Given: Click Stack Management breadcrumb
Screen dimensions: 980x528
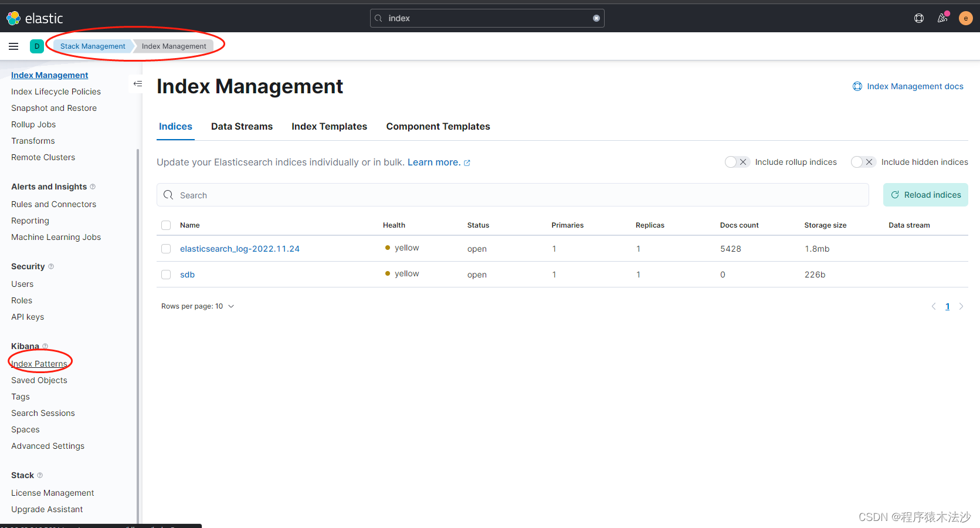Looking at the screenshot, I should [93, 46].
